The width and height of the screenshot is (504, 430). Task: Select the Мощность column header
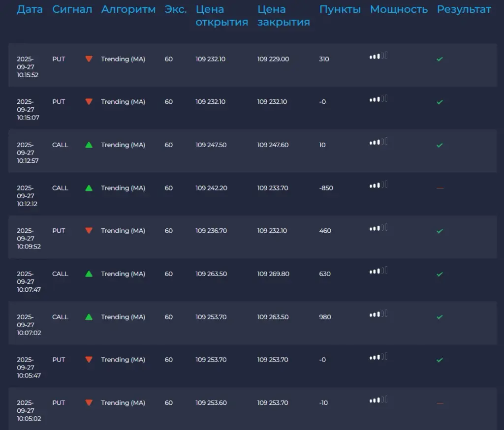(x=399, y=9)
